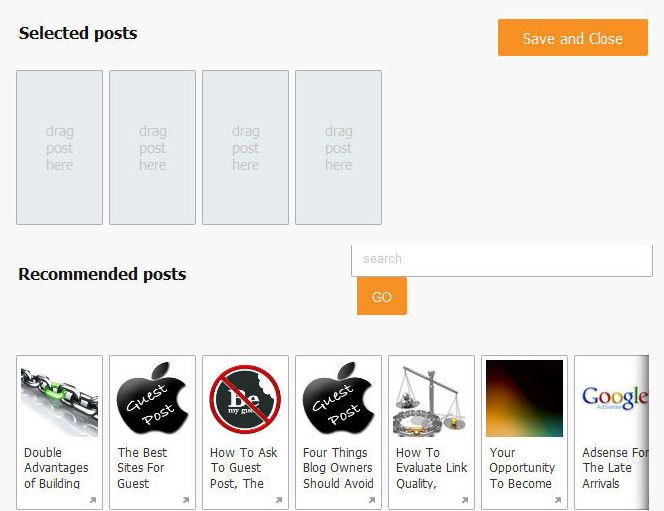This screenshot has height=511, width=664.
Task: Open link arrow on Four Things Blog Owners post
Action: 372,500
